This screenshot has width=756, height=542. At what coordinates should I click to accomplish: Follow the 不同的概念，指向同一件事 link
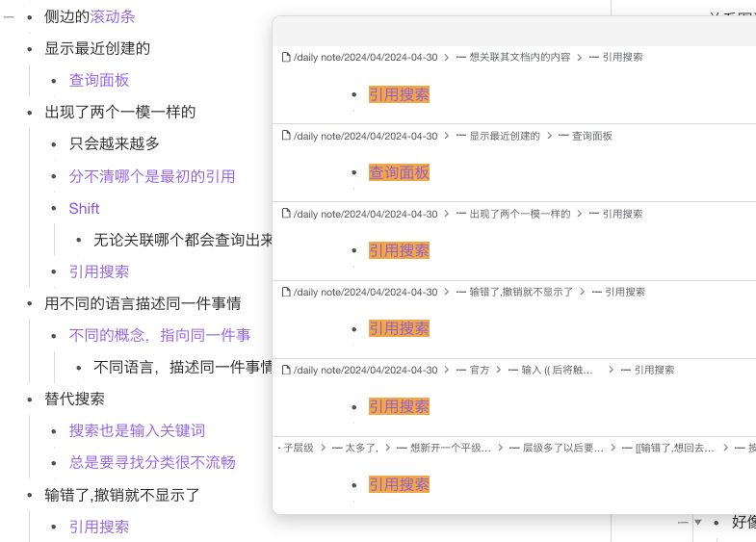coord(160,335)
